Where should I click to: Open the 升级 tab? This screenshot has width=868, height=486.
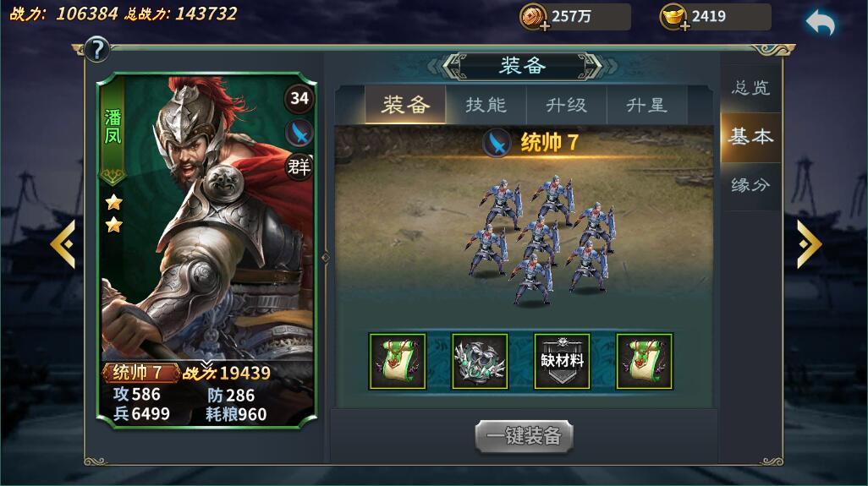coord(566,105)
